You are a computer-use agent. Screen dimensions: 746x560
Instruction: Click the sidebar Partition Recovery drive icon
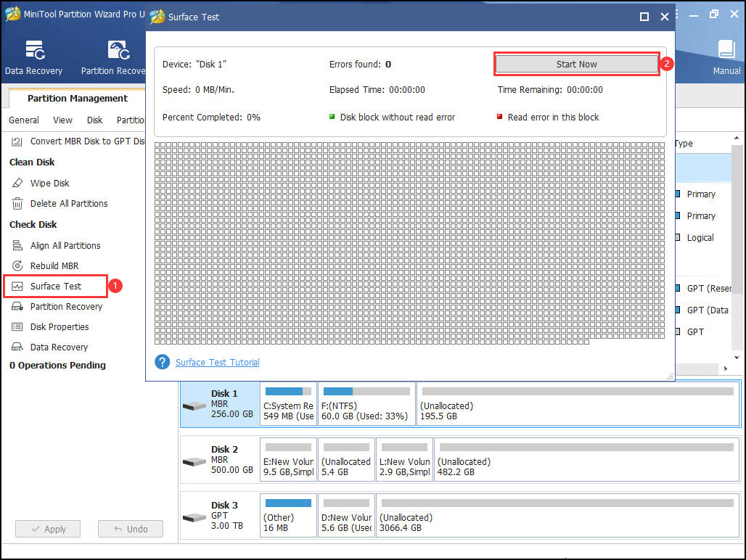click(17, 307)
